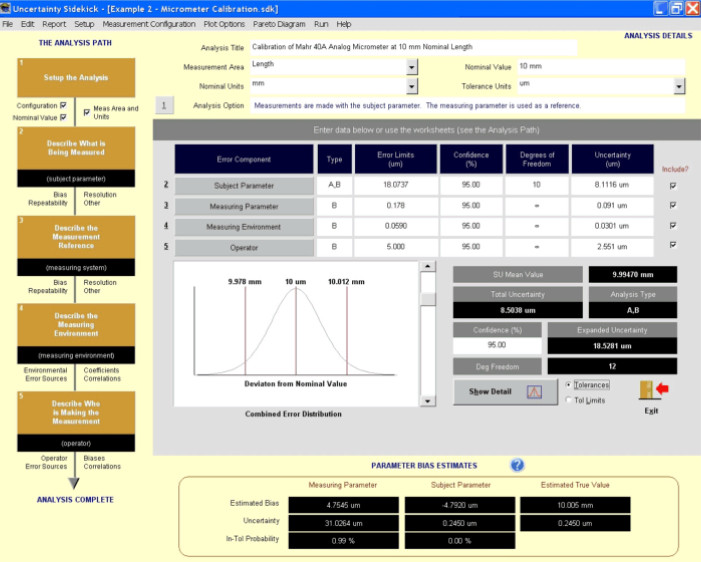The width and height of the screenshot is (701, 562).
Task: Click the Operator error limits 5.000
Action: 396,247
